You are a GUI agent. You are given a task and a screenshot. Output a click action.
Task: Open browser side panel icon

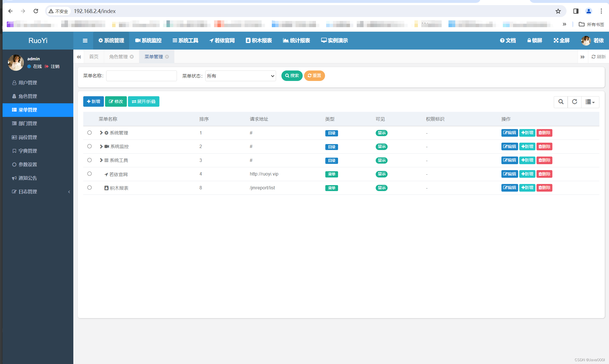(x=576, y=11)
